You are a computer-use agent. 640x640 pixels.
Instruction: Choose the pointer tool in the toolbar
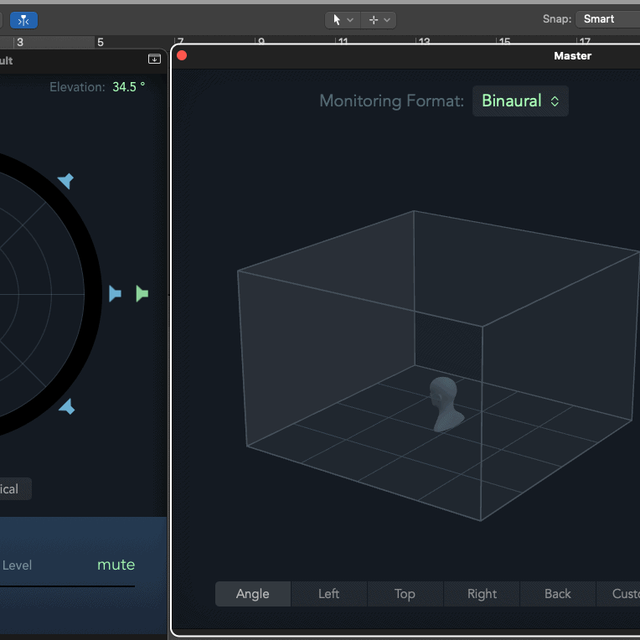click(342, 20)
